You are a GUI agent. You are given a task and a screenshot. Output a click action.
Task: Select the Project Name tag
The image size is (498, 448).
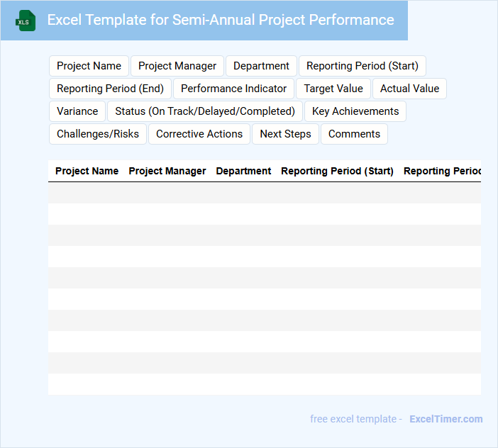(x=89, y=66)
